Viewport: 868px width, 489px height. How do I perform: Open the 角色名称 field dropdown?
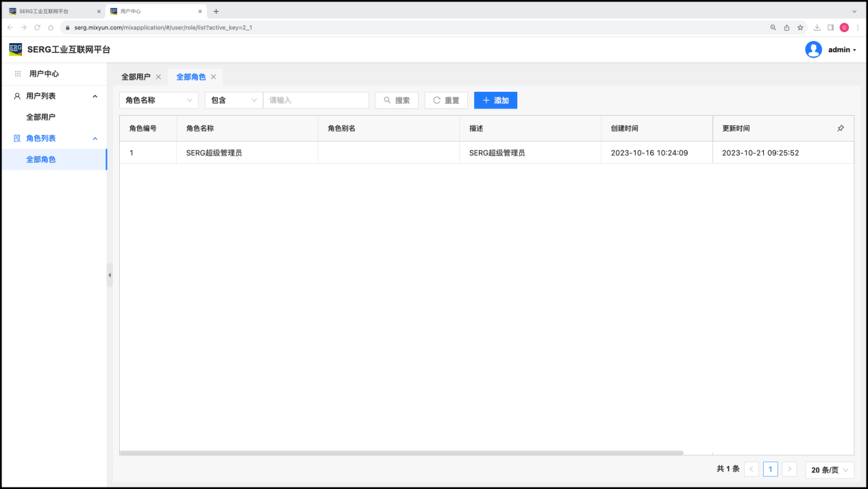(159, 100)
